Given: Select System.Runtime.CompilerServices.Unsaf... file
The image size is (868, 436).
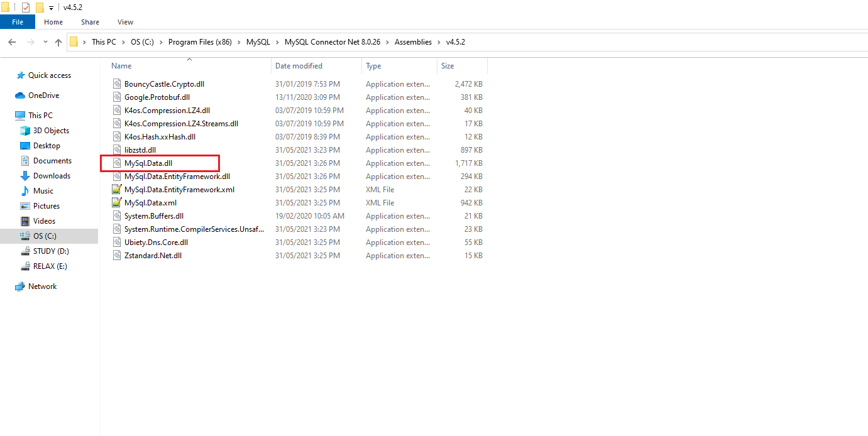Looking at the screenshot, I should point(194,229).
